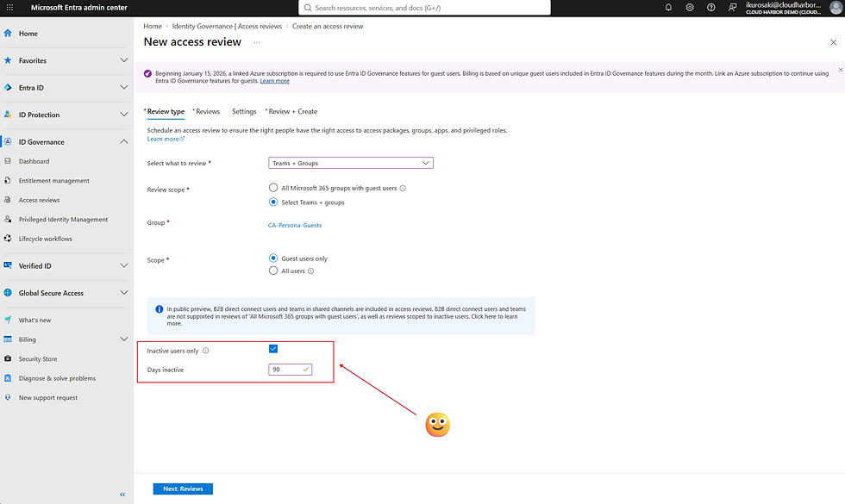Dismiss the Azure subscription banner
The width and height of the screenshot is (845, 504).
(x=840, y=70)
